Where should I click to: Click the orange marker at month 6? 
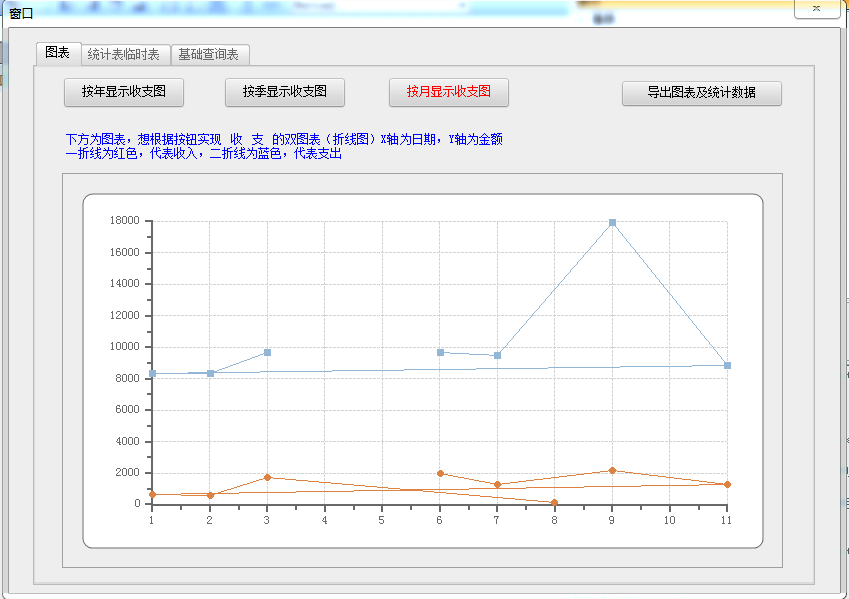point(440,473)
